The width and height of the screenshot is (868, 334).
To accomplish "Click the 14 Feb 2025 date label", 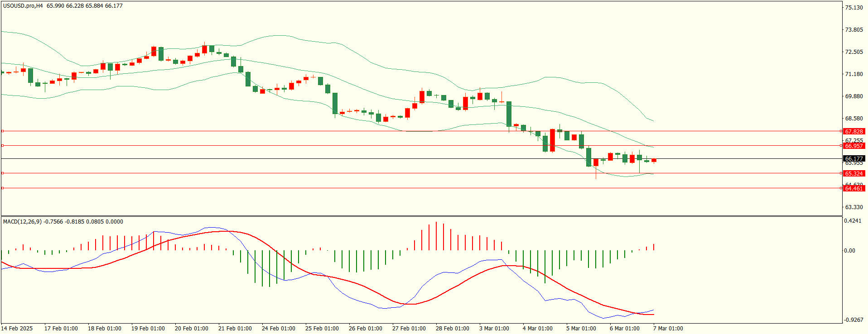I will click(17, 329).
